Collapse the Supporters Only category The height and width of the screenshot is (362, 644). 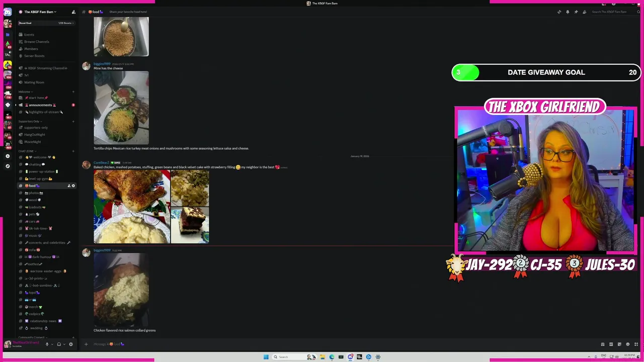pos(30,121)
